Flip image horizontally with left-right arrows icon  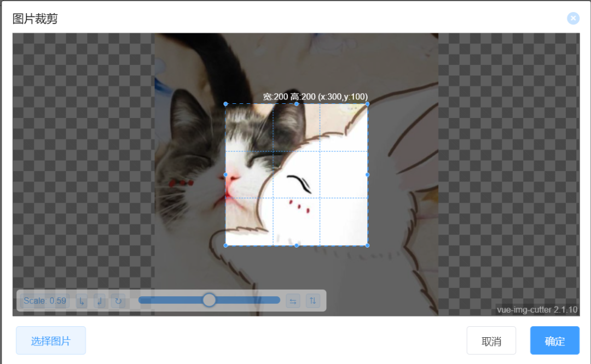click(293, 301)
